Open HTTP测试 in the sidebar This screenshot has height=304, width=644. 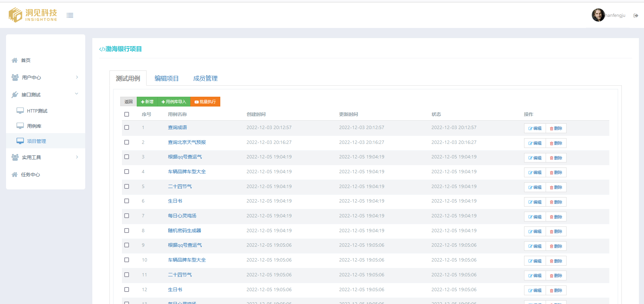point(37,111)
